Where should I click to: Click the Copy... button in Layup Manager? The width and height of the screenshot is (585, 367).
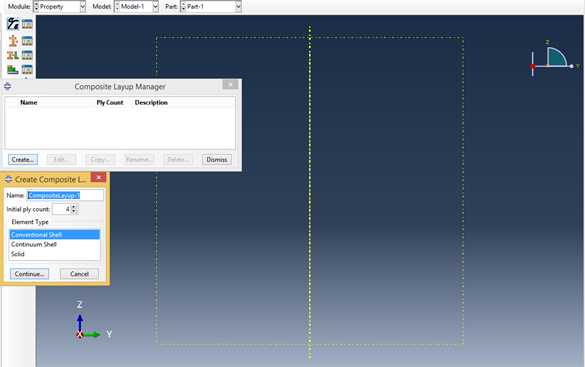point(100,160)
